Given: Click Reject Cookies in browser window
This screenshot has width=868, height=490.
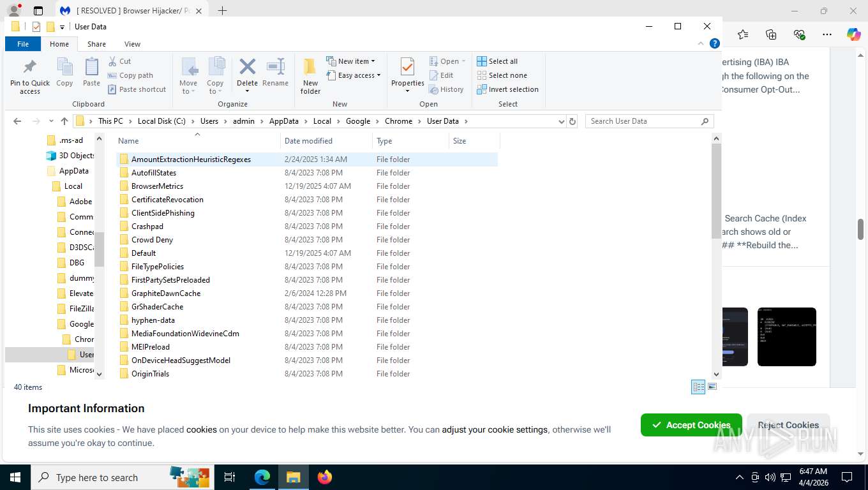Looking at the screenshot, I should click(x=788, y=425).
